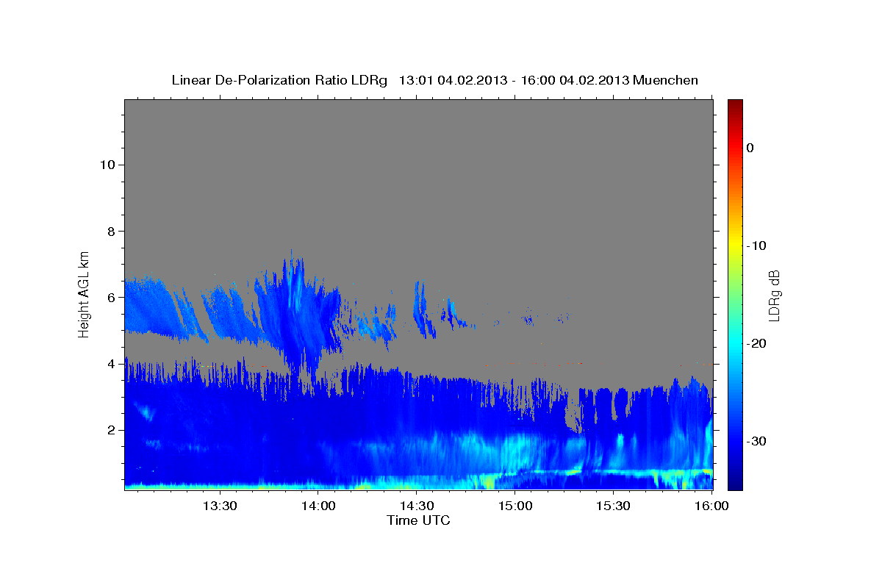Click the height label 4 on the y-axis

coord(110,364)
